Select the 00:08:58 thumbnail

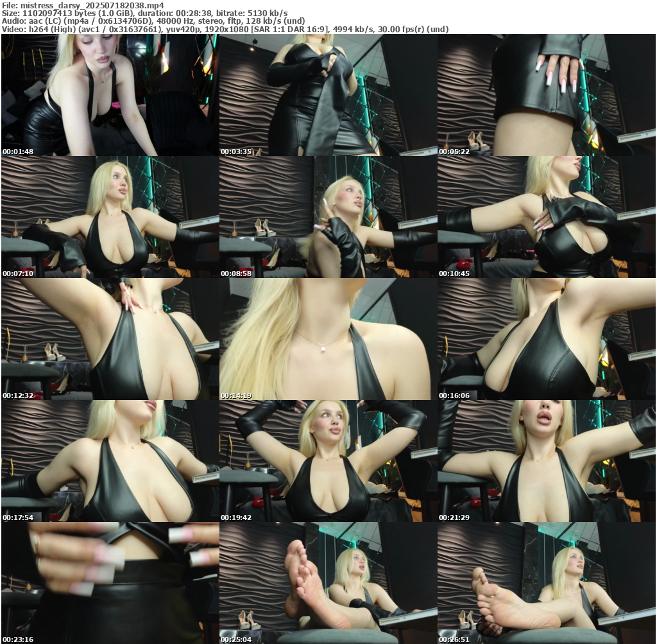[328, 217]
